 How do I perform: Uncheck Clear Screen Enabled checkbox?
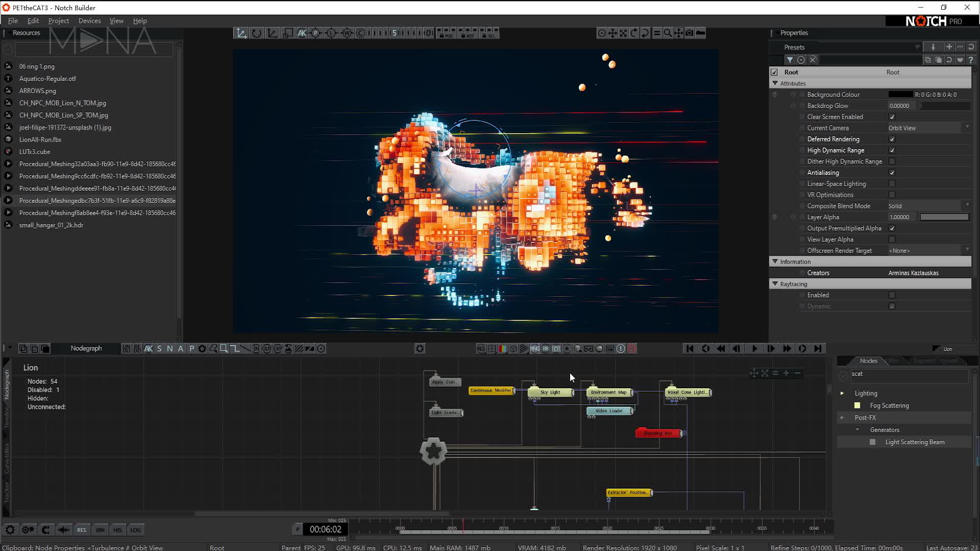click(892, 117)
